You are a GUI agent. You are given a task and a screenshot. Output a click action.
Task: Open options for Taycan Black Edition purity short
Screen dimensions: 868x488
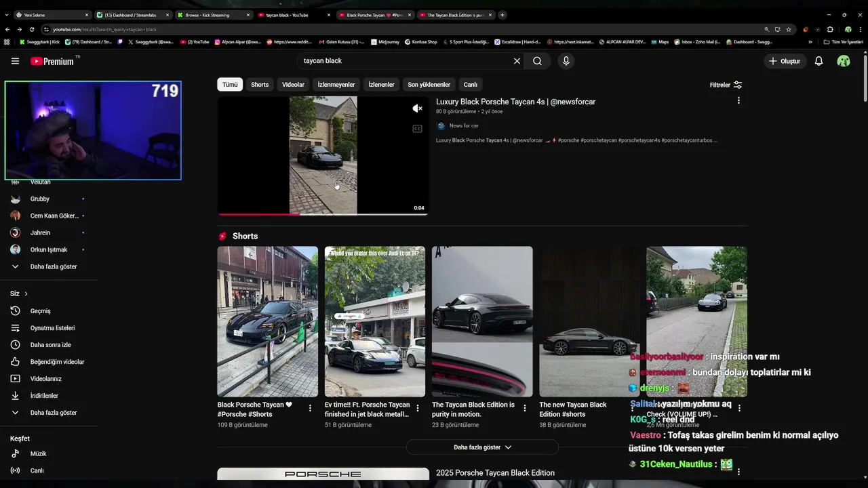[x=525, y=408]
